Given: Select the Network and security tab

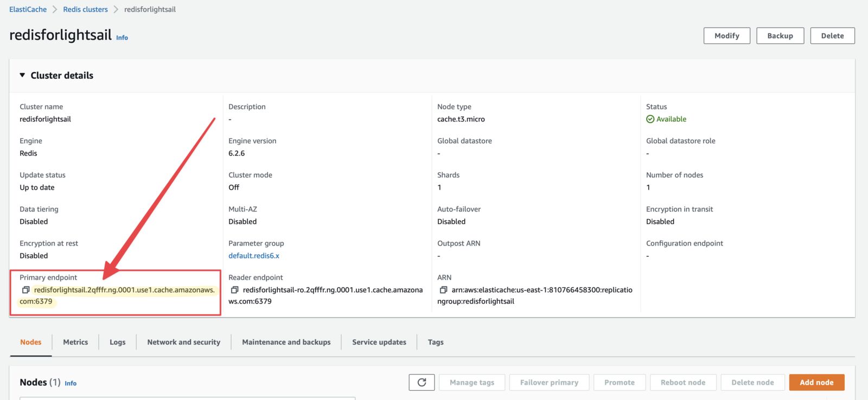Looking at the screenshot, I should [x=184, y=342].
